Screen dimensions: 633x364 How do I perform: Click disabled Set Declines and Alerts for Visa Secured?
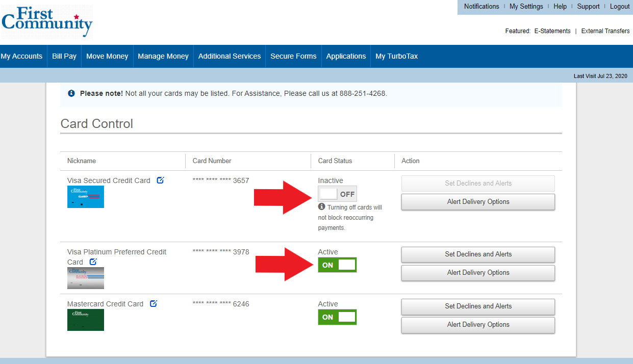[x=478, y=184]
